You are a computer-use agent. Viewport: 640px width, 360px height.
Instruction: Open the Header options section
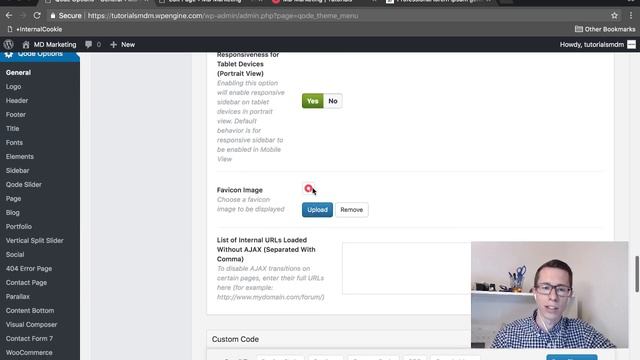(x=17, y=100)
